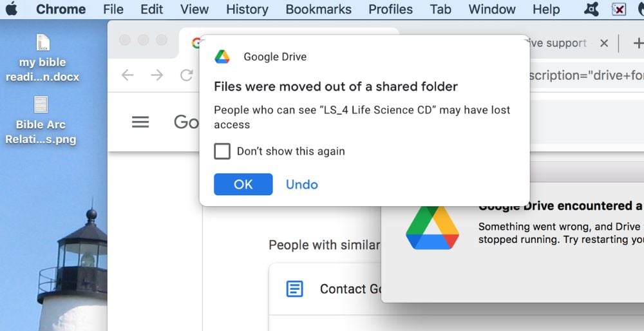Click the Google Drive logo in dialog

pyautogui.click(x=222, y=57)
